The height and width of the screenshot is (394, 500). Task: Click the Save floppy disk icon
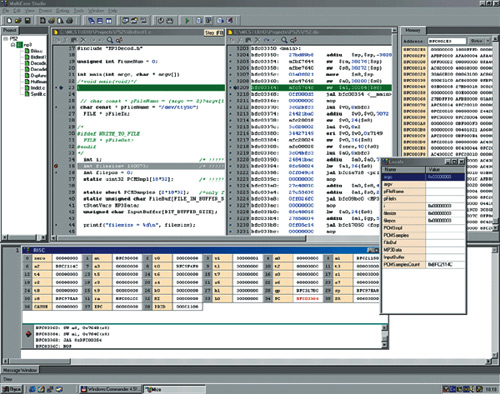27,21
